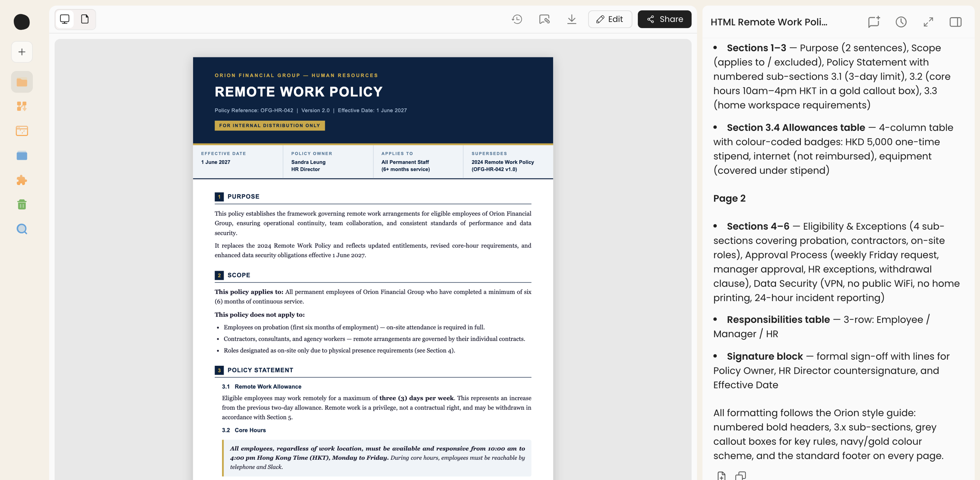Switch to page document view mode
The width and height of the screenshot is (980, 480).
coord(85,19)
